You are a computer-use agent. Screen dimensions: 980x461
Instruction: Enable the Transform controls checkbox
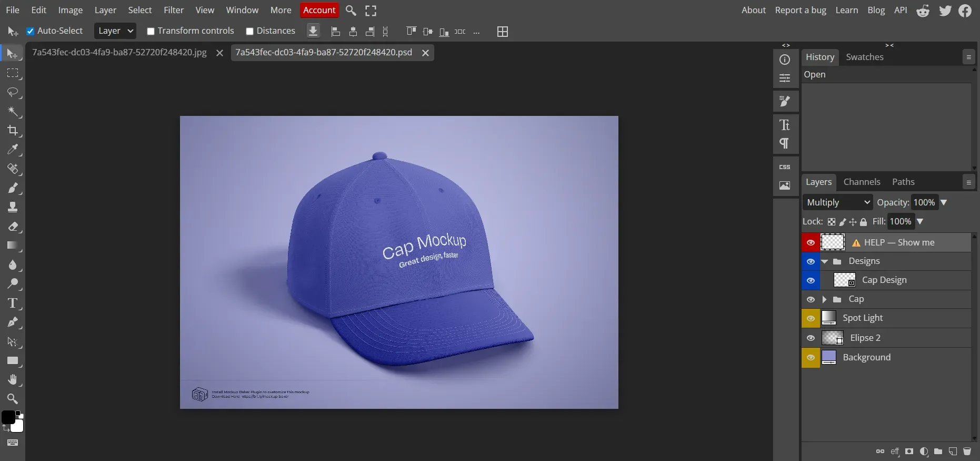point(151,31)
